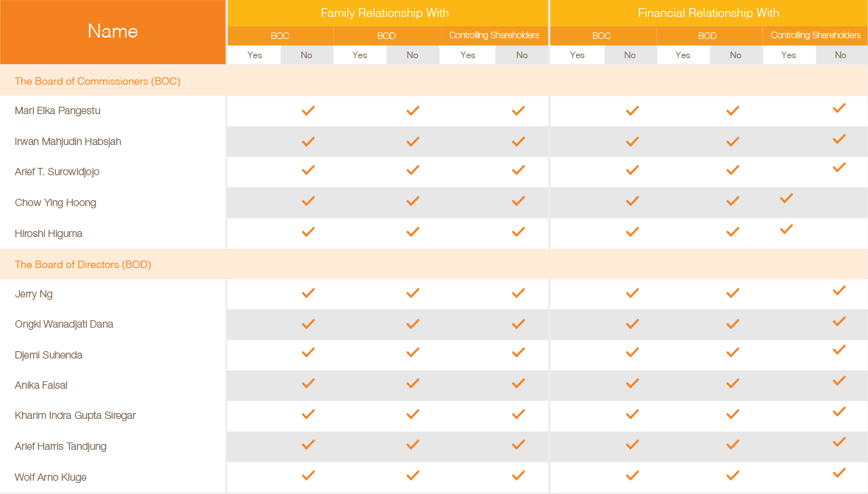
Task: Click The Board of Commissioners (BOC) section heading
Action: [97, 82]
